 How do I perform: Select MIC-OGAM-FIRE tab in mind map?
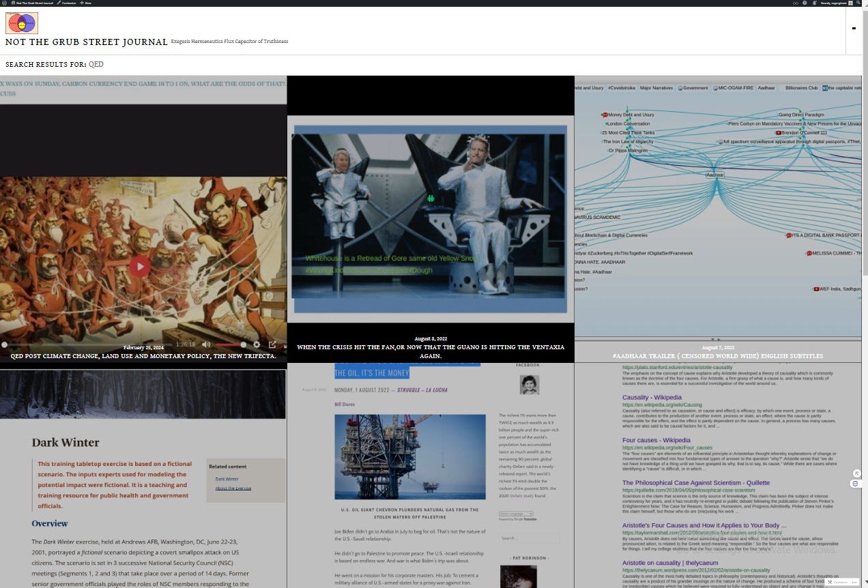734,88
